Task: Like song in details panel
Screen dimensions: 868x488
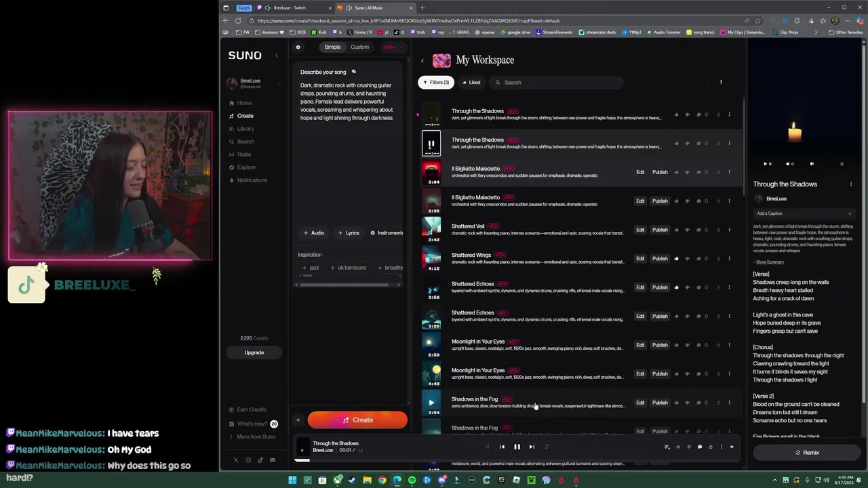Action: pos(789,163)
